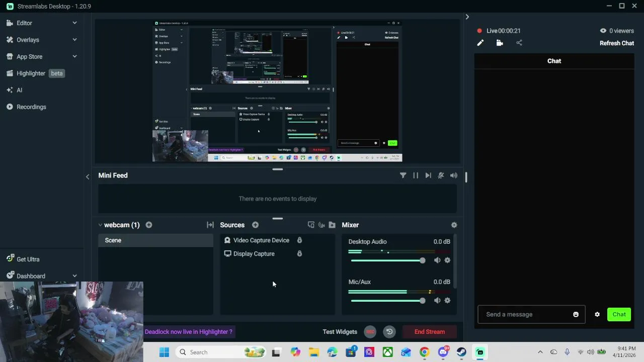Image resolution: width=644 pixels, height=362 pixels.
Task: Toggle lock on Display Capture
Action: (299, 254)
